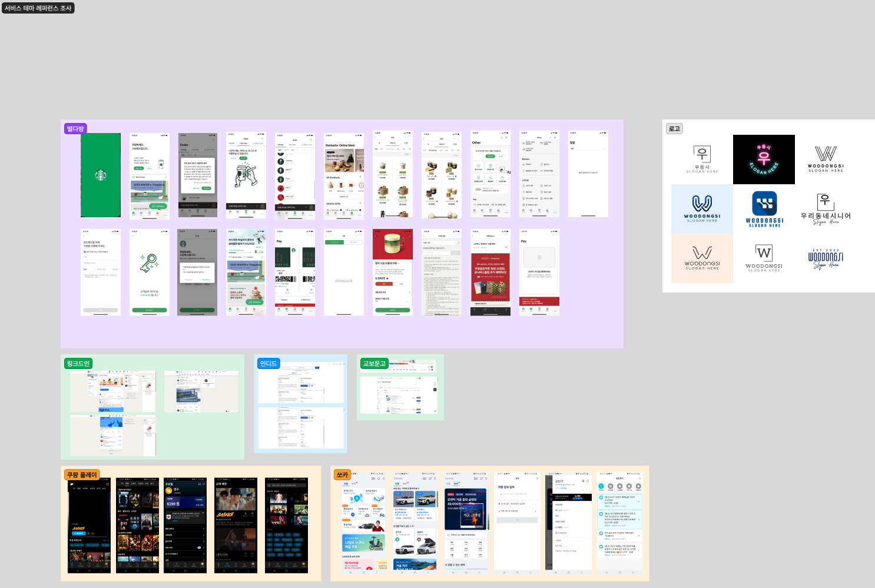Screen dimensions: 875x588
Task: Select the home screen with skier illustration
Action: click(x=246, y=273)
